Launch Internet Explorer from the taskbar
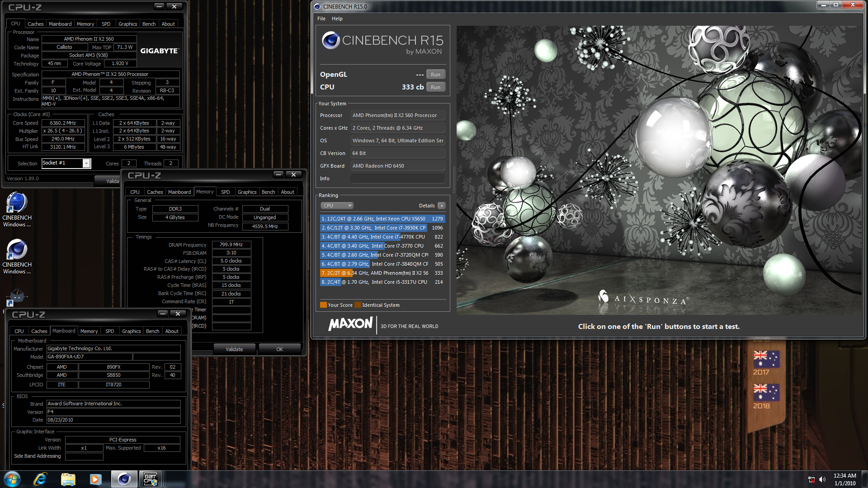The image size is (868, 488). [40, 479]
